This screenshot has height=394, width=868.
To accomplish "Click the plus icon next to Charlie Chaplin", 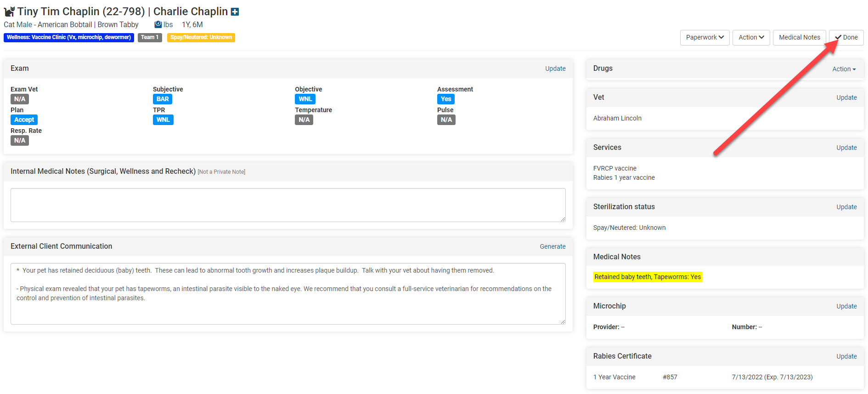I will (235, 12).
